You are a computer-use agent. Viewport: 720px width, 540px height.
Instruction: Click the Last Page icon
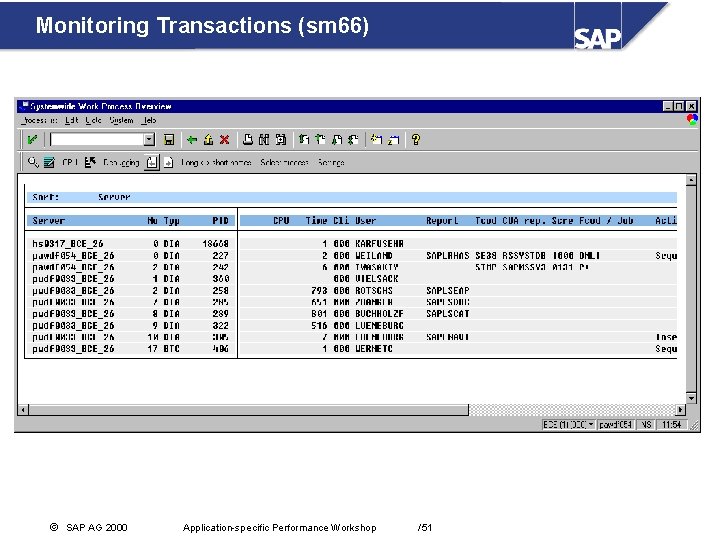[353, 140]
